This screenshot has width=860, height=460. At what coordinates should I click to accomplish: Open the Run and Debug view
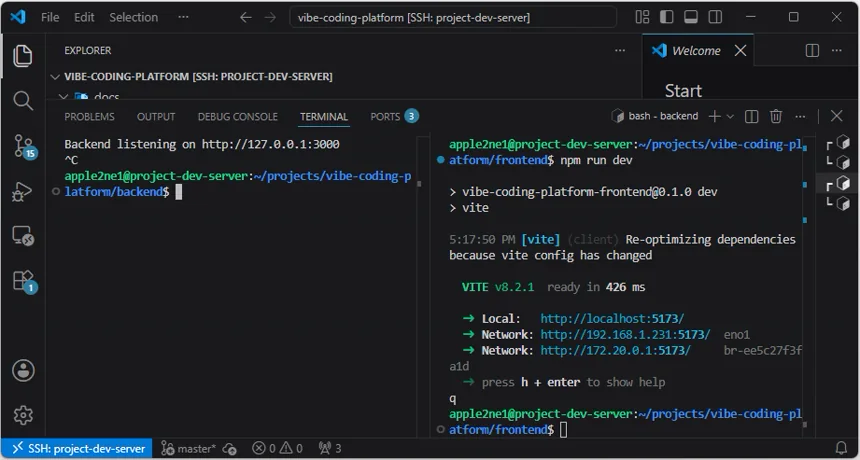tap(22, 192)
